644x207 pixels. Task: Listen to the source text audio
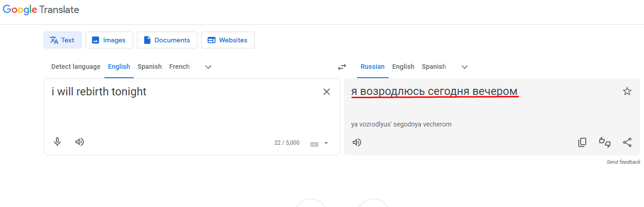click(80, 142)
